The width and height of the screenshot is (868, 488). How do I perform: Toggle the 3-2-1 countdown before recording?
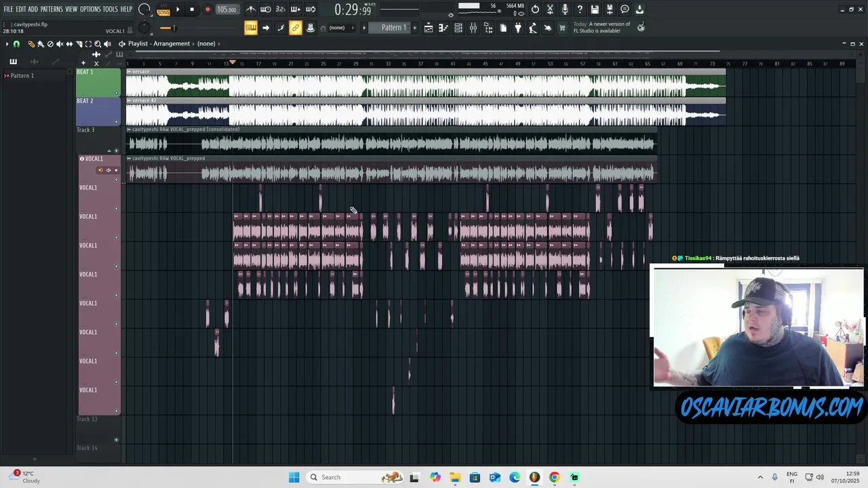pyautogui.click(x=281, y=9)
